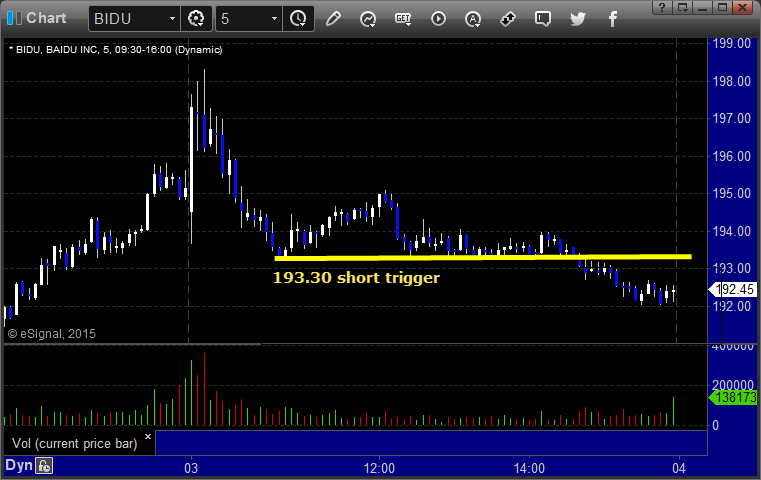Minimize the chart window
The width and height of the screenshot is (761, 480).
[703, 7]
